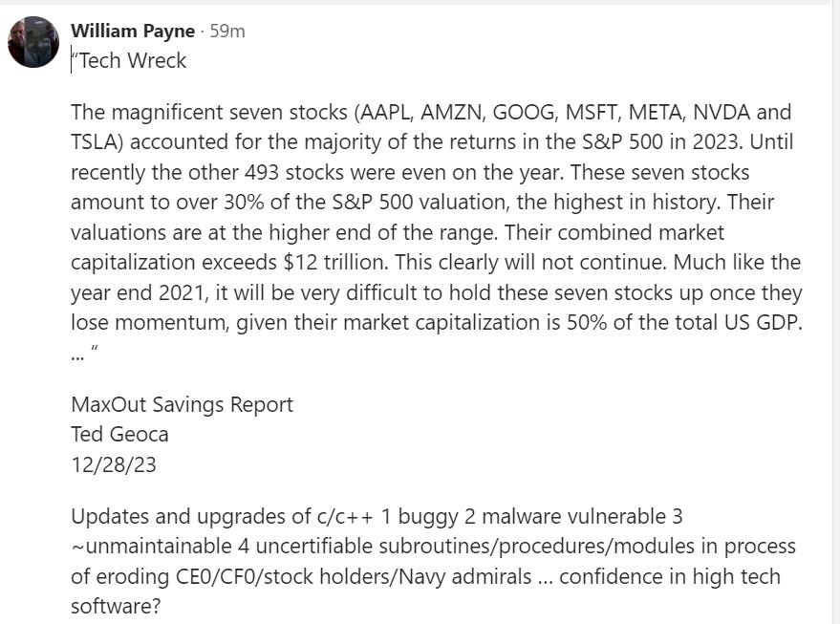Viewport: 840px width, 624px height.
Task: Click the "MaxOut Savings Report" line
Action: tap(182, 404)
